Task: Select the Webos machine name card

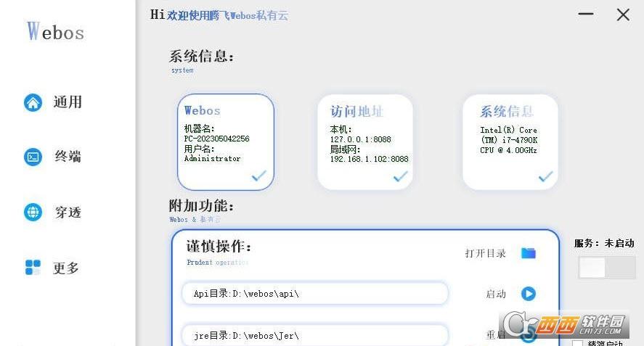Action: tap(226, 142)
